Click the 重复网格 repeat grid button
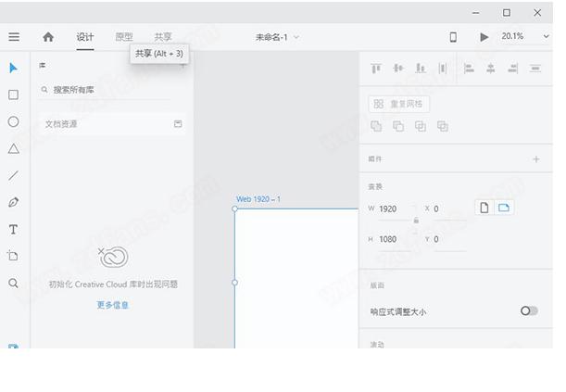 pyautogui.click(x=399, y=105)
